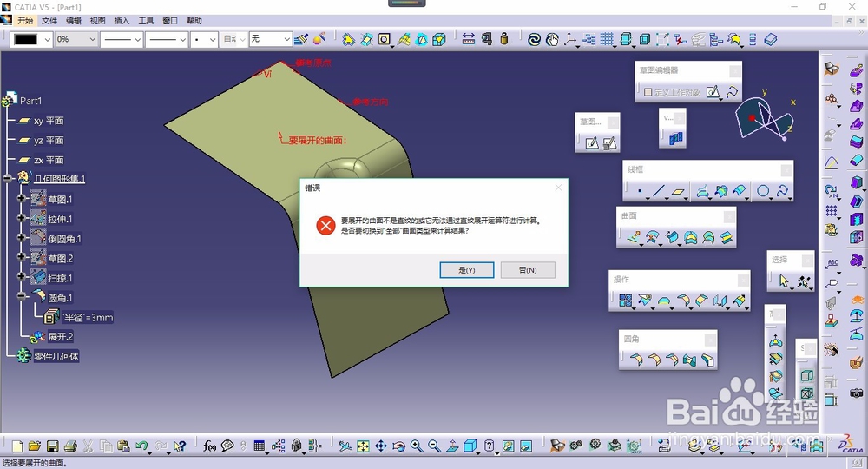Open the 开始 menu
The width and height of the screenshot is (868, 469).
coord(25,21)
